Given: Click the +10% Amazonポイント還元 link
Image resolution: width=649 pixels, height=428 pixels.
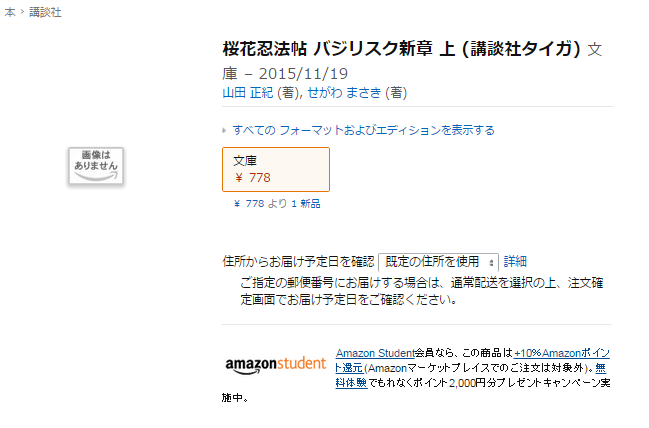Looking at the screenshot, I should click(561, 353).
